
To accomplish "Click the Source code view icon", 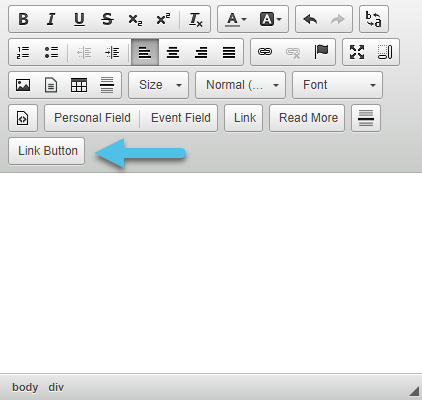I will coord(23,118).
